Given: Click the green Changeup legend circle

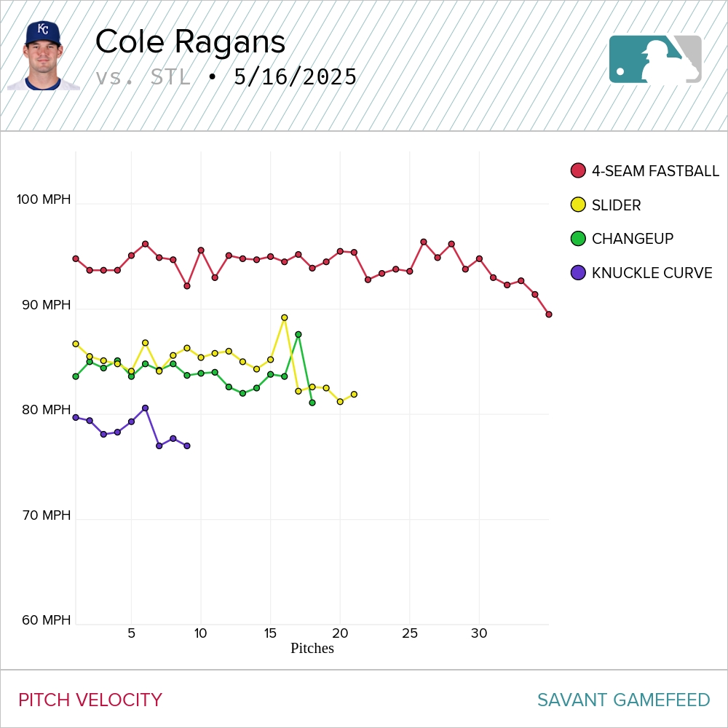Looking at the screenshot, I should (579, 239).
